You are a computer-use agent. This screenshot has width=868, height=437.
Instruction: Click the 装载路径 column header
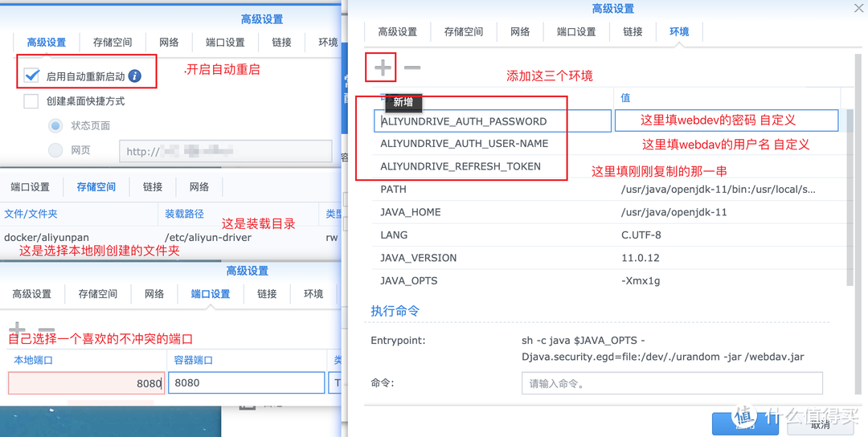tap(184, 214)
